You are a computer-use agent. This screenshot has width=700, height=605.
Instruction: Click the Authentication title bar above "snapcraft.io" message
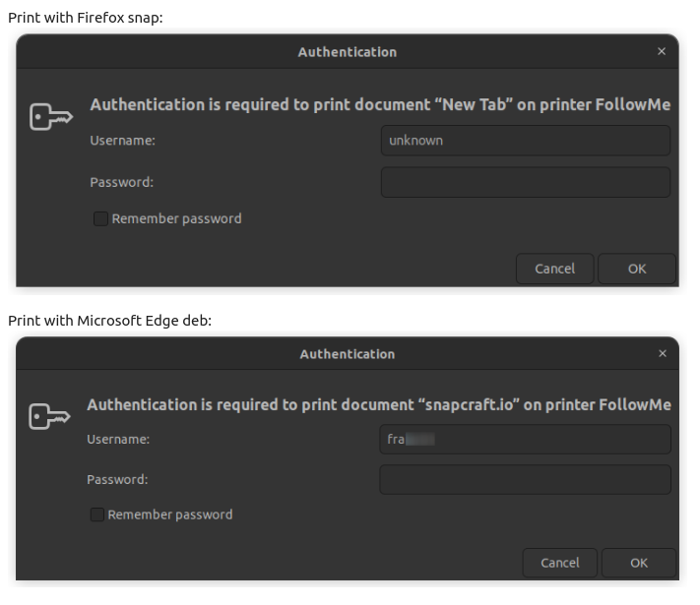coord(347,354)
